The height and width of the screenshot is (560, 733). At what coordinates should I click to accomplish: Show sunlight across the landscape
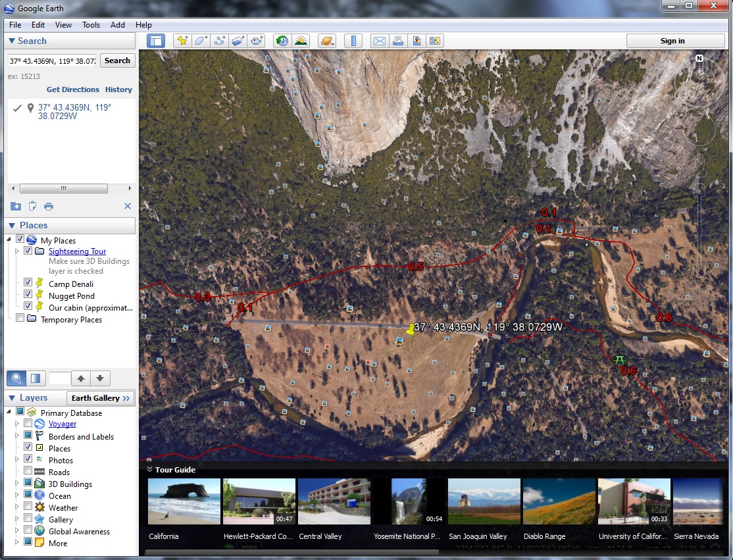[x=301, y=41]
